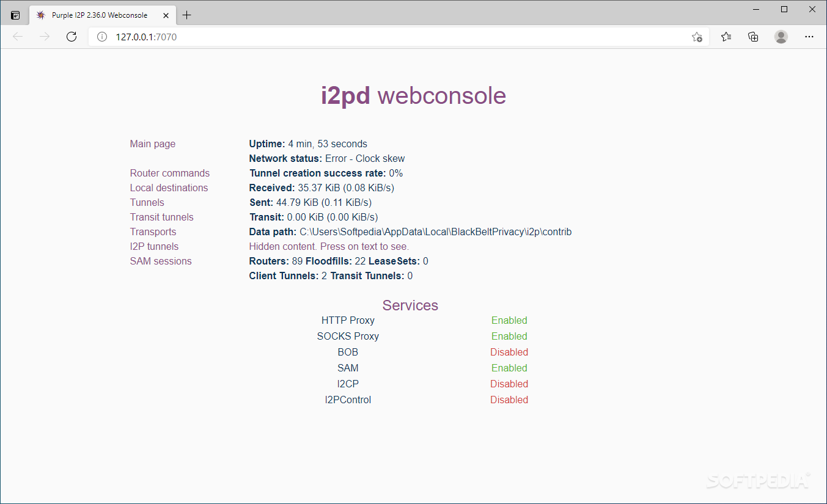Open Router commands page
Screen dimensions: 827x504
pos(170,173)
